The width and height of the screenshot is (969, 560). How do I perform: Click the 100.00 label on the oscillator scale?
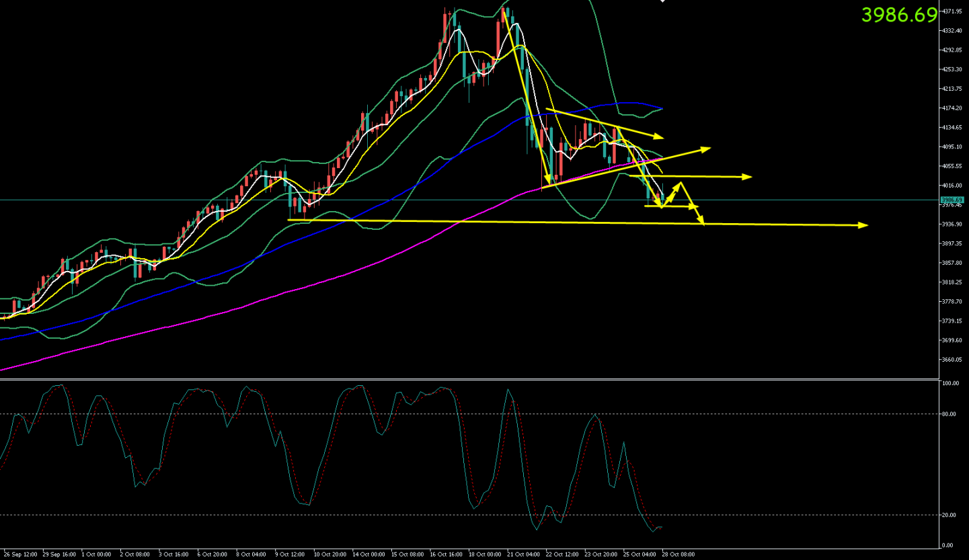pos(950,384)
